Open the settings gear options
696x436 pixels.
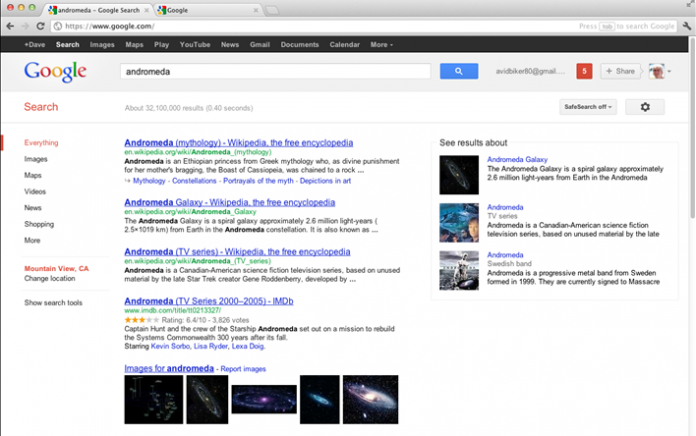[x=644, y=107]
